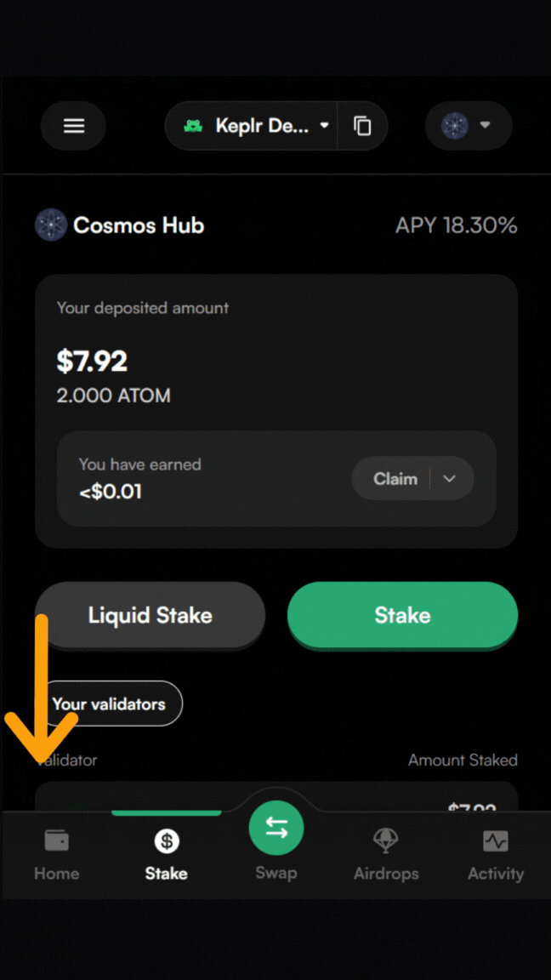Screen dimensions: 551x980
Task: Click the green Keplr wallet icon
Action: pos(194,126)
